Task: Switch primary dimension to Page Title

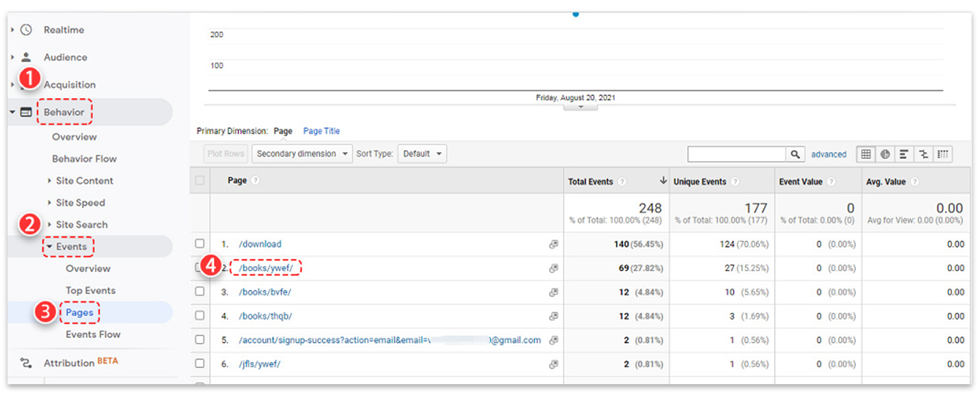Action: pyautogui.click(x=321, y=131)
